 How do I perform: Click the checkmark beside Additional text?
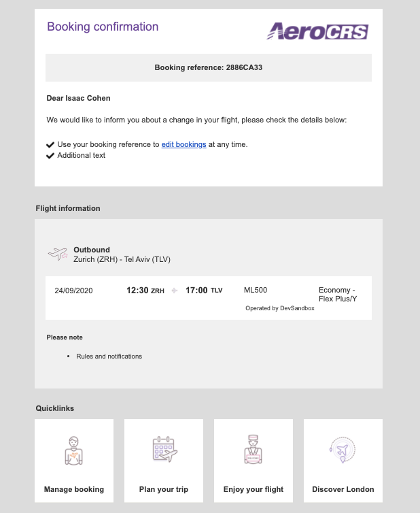(x=50, y=155)
